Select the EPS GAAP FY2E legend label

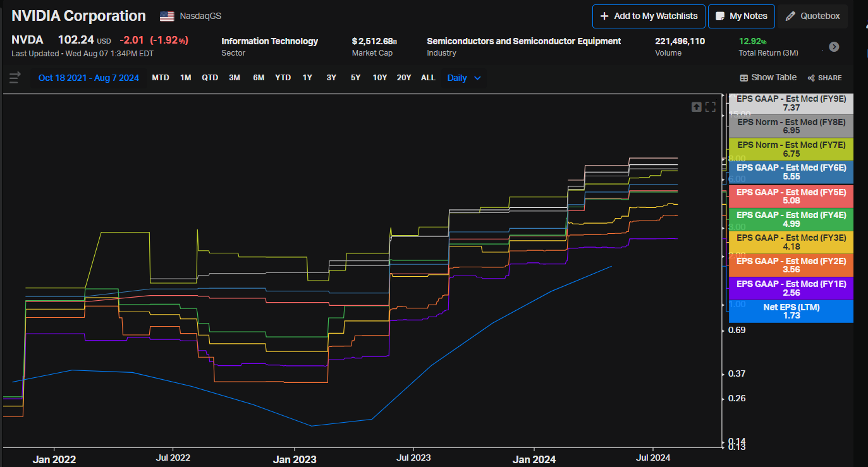(791, 265)
